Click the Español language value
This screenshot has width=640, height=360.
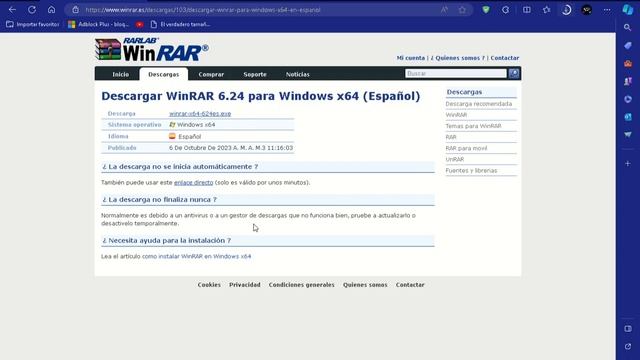click(189, 136)
